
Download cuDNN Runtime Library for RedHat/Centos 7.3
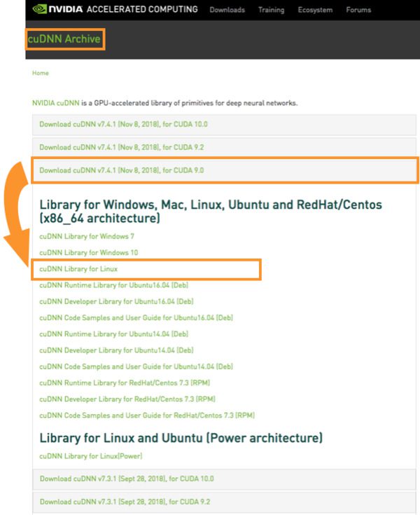pos(125,383)
